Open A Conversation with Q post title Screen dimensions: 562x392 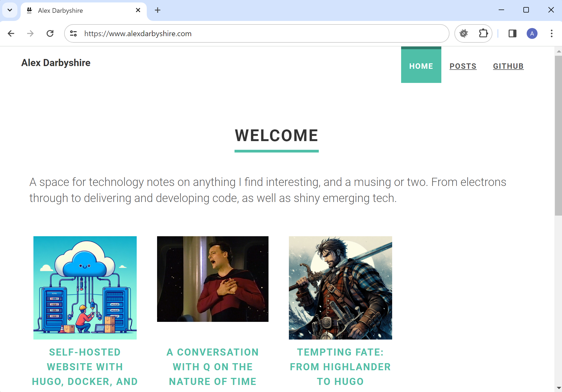pos(213,367)
